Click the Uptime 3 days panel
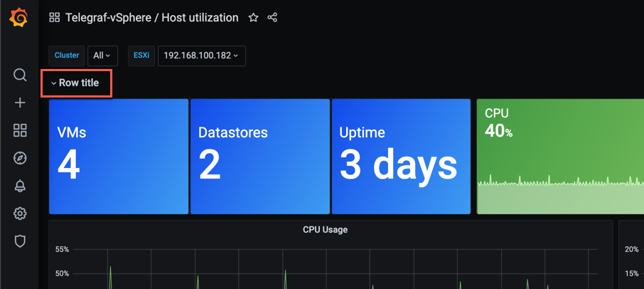The image size is (644, 289). tap(402, 157)
